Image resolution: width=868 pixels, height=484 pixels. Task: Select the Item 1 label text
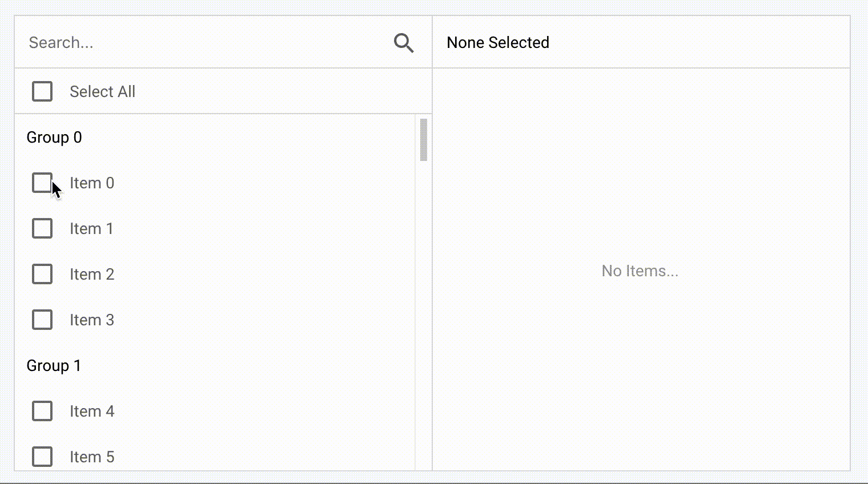91,228
